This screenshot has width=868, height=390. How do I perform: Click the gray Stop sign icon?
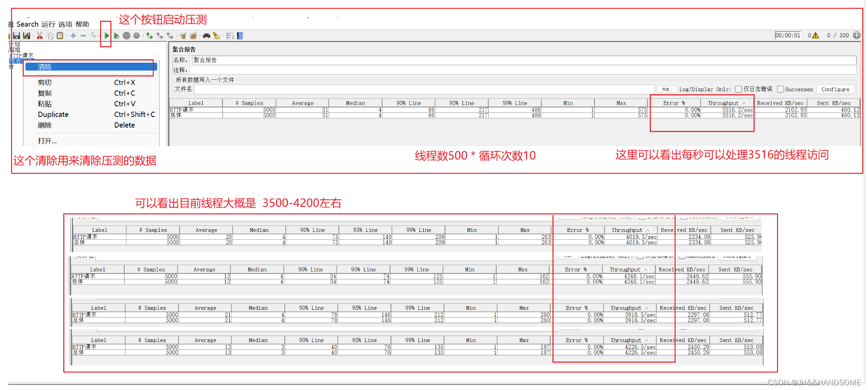(126, 35)
